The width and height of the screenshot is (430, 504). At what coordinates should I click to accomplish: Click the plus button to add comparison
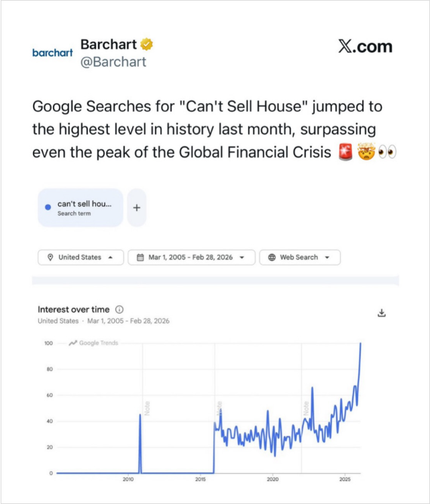pos(136,208)
